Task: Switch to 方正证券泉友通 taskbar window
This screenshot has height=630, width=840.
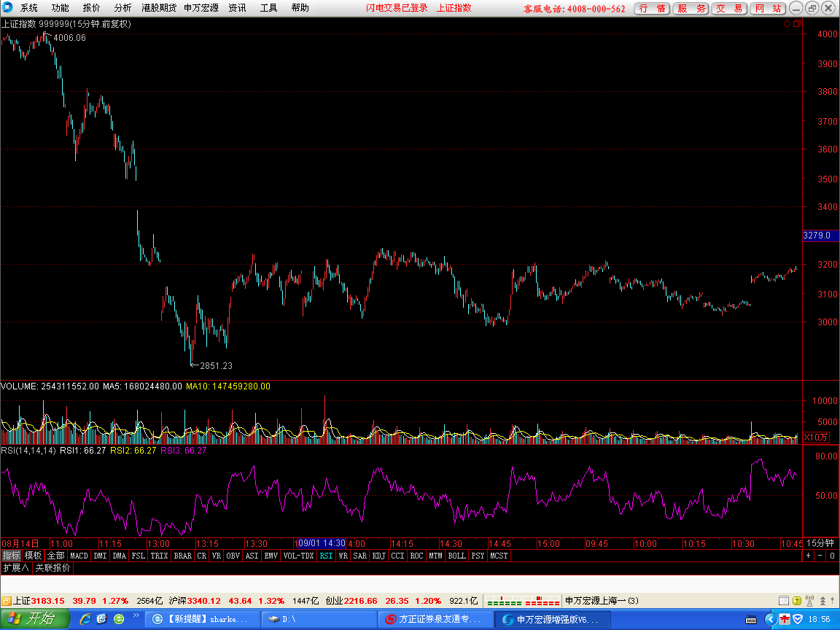Action: pyautogui.click(x=435, y=619)
